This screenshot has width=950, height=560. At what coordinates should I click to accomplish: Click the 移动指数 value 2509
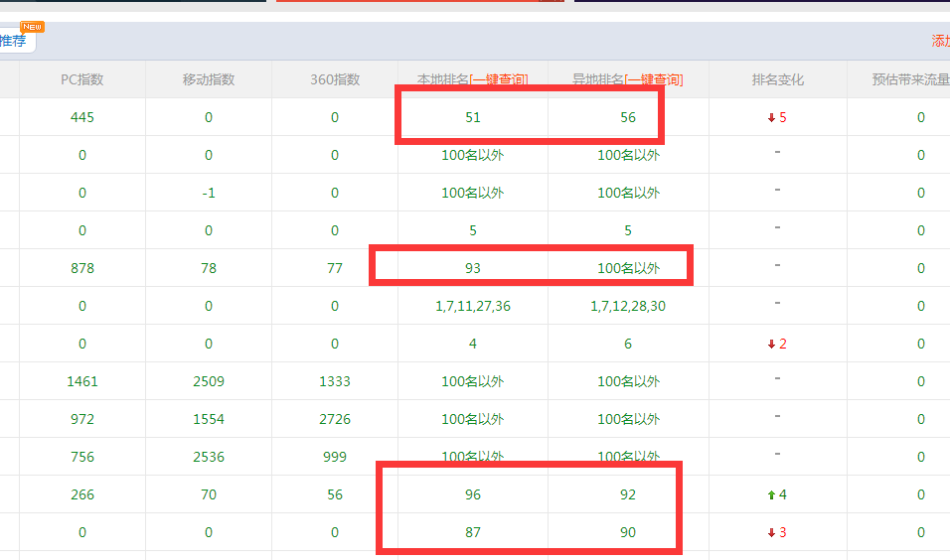pos(209,381)
